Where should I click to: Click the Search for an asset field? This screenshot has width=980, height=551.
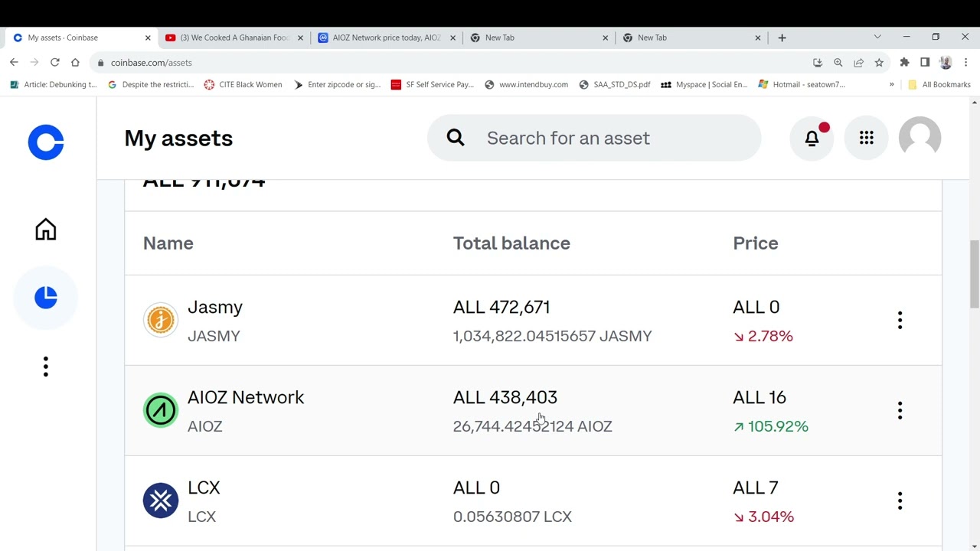(594, 139)
